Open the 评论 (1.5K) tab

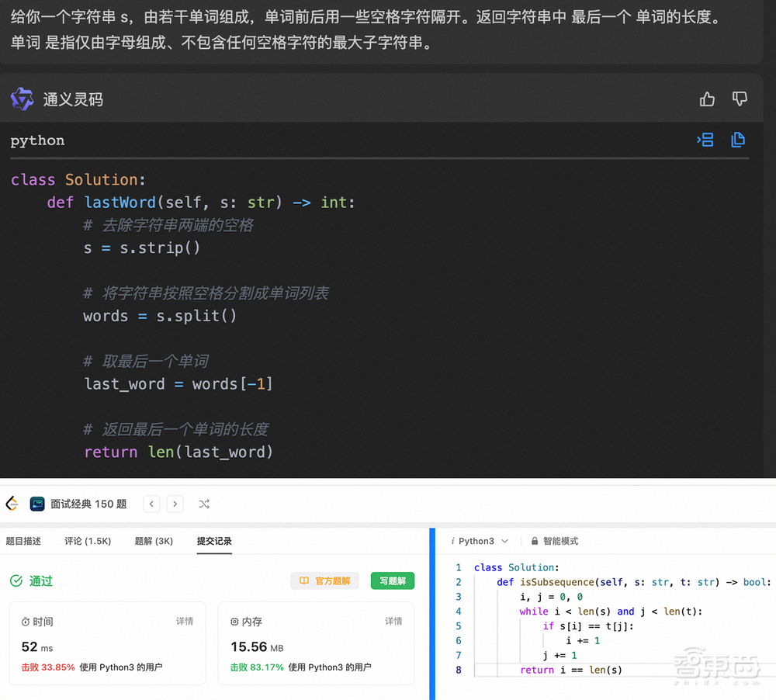(x=87, y=541)
